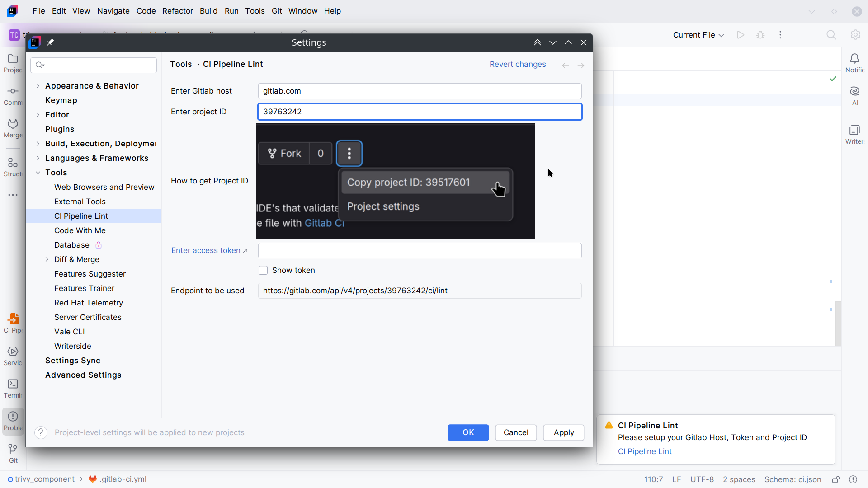The height and width of the screenshot is (488, 868).
Task: Select External Tools settings page
Action: 80,202
